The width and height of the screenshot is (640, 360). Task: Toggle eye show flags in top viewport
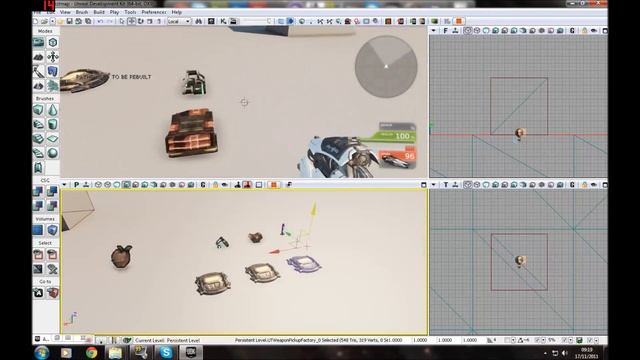594,185
